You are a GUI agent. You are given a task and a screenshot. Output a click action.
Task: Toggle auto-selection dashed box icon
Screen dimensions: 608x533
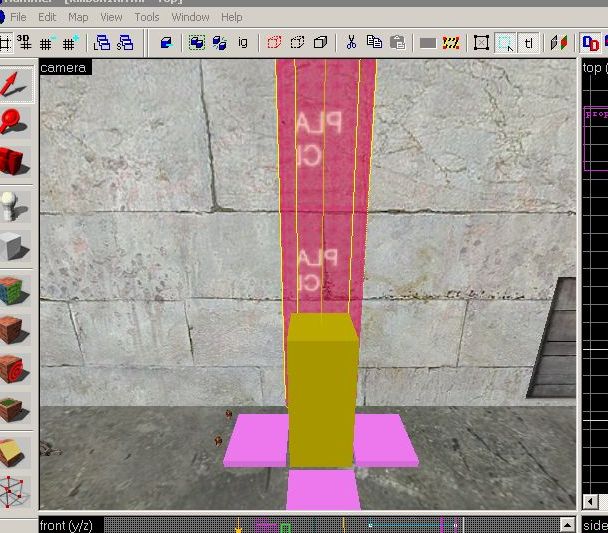[505, 43]
